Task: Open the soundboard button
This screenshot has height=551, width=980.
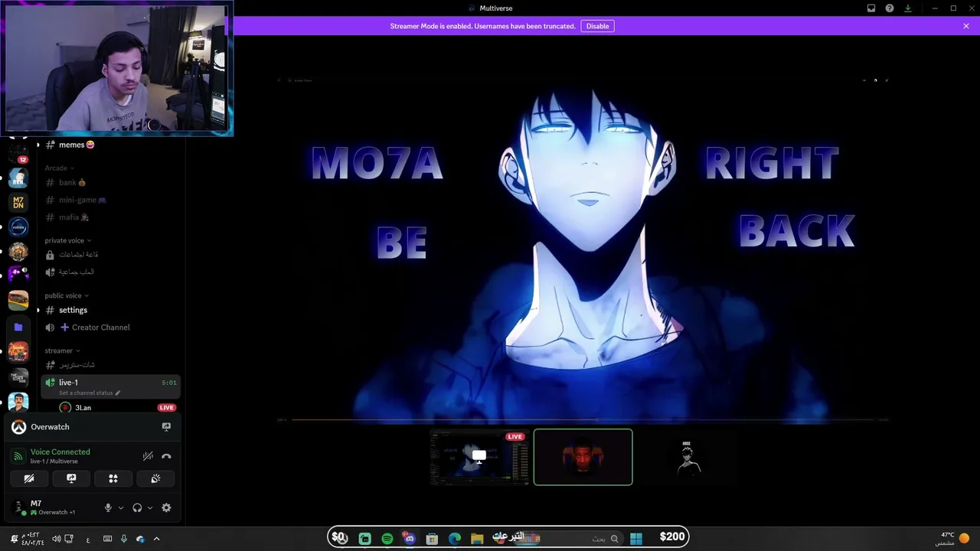Action: click(155, 478)
